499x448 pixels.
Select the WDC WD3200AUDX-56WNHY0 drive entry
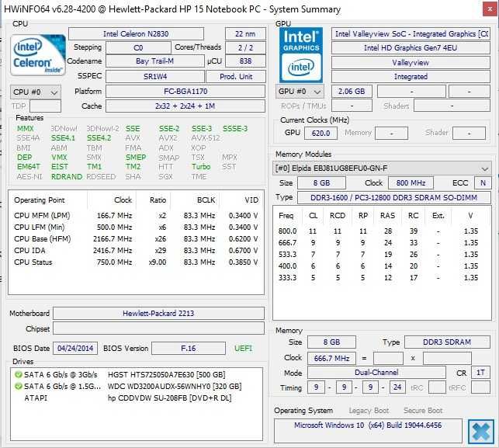coord(137,387)
